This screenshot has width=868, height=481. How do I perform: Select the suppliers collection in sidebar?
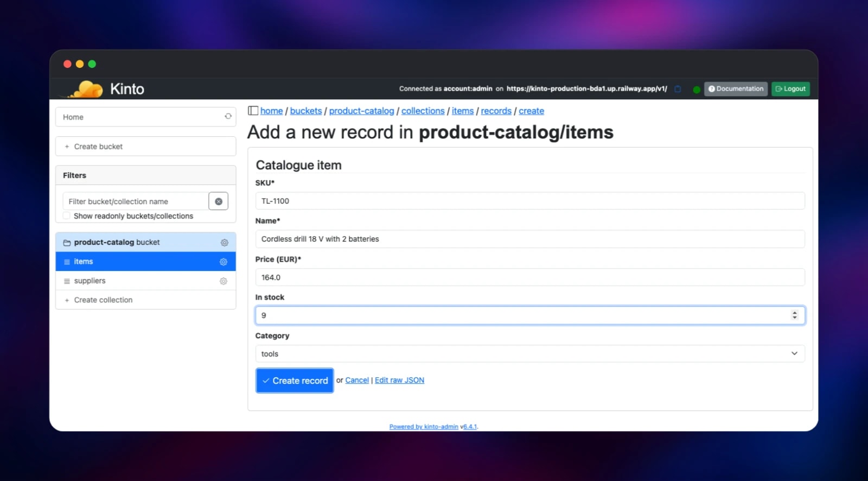point(145,281)
